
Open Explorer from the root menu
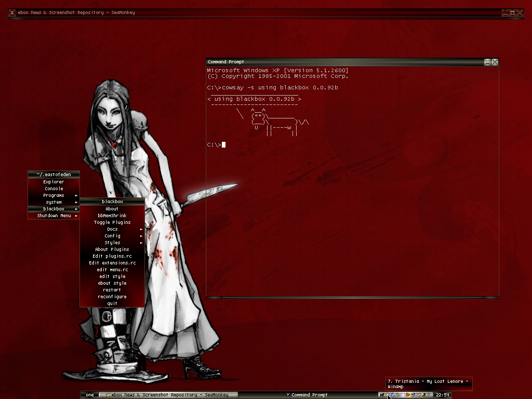(54, 182)
